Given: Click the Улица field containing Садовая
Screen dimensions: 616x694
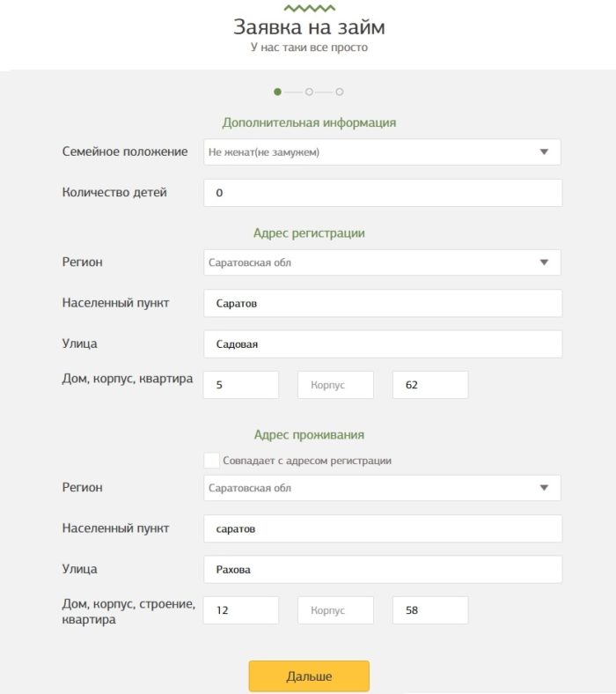Looking at the screenshot, I should [382, 344].
